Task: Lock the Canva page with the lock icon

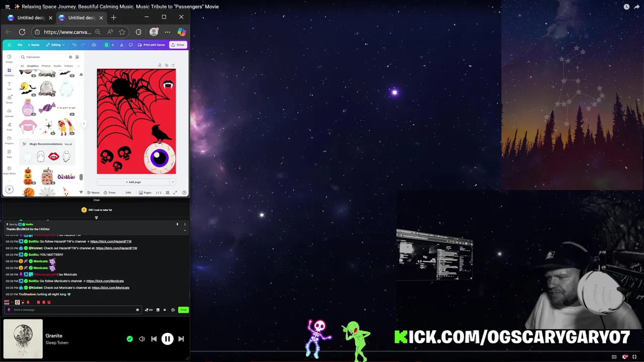Action: click(159, 65)
